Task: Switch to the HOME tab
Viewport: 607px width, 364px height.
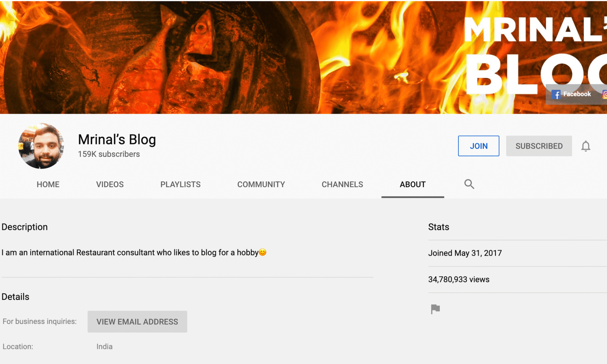Action: (48, 185)
